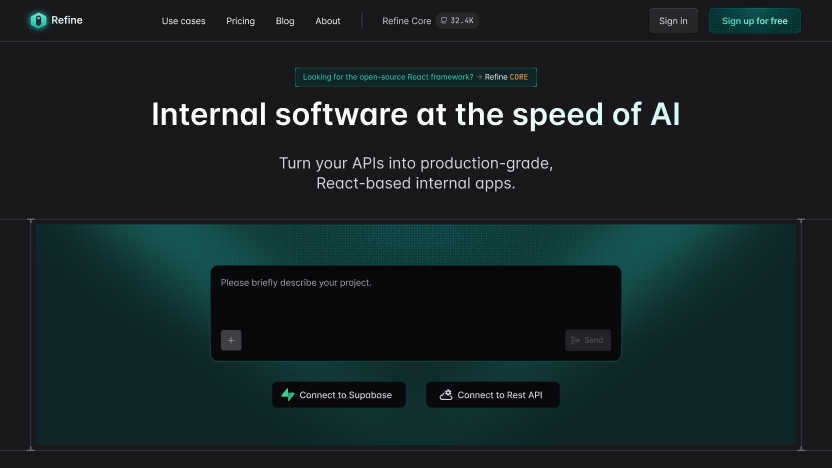The height and width of the screenshot is (468, 832).
Task: Click the subtitle mentioning production-grade apps
Action: click(416, 173)
